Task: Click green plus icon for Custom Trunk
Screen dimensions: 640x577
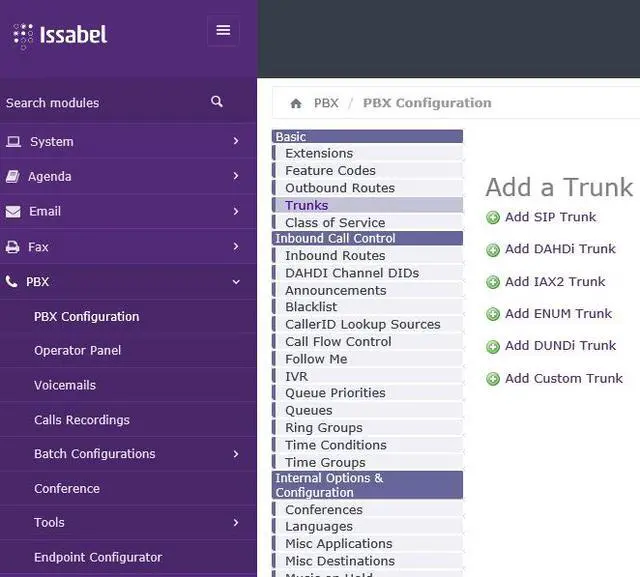Action: click(x=493, y=379)
